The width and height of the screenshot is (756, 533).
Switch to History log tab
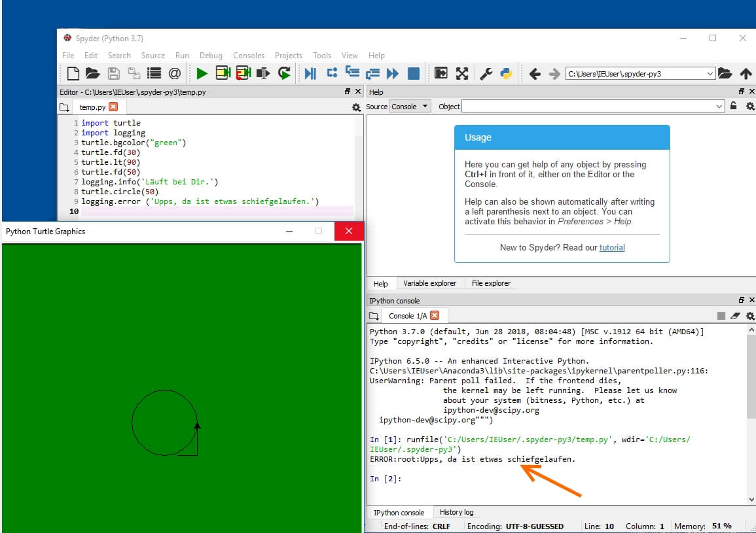pyautogui.click(x=456, y=512)
